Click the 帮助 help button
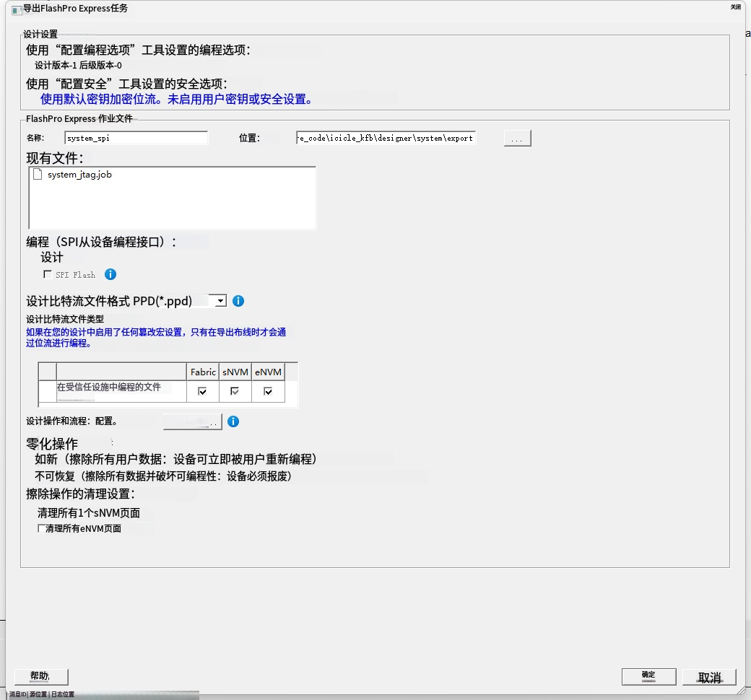 point(41,676)
